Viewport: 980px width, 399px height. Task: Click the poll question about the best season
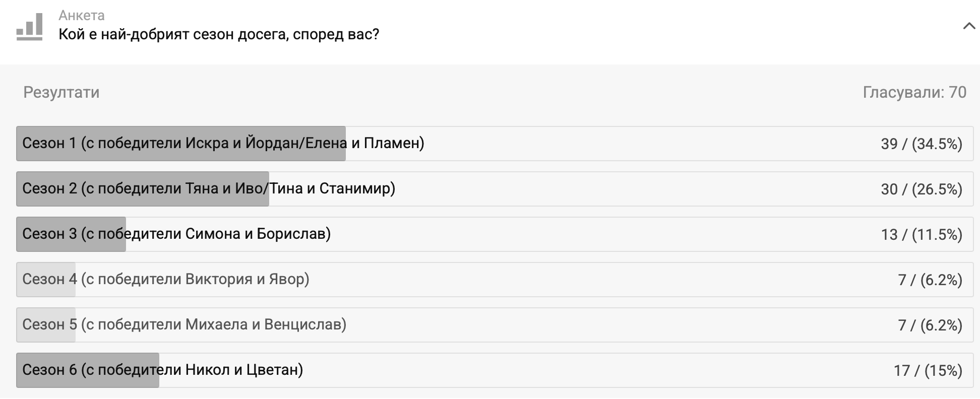[x=219, y=34]
